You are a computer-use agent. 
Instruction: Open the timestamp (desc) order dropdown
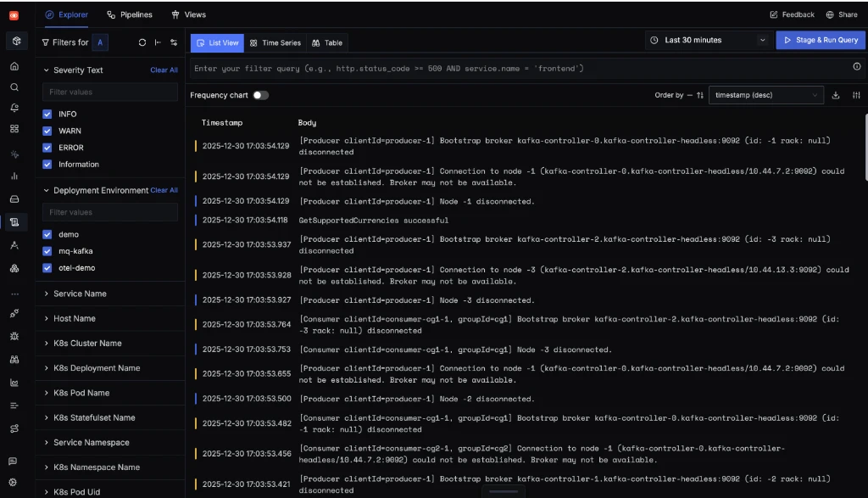tap(766, 95)
